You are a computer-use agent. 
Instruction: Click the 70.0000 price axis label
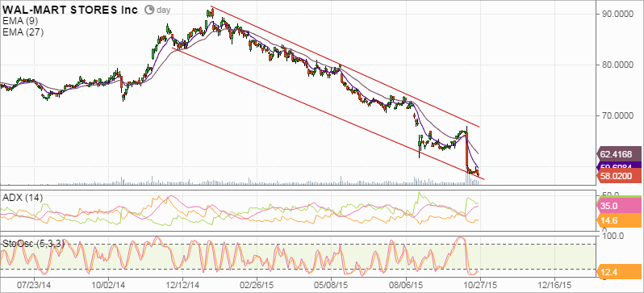pos(618,116)
